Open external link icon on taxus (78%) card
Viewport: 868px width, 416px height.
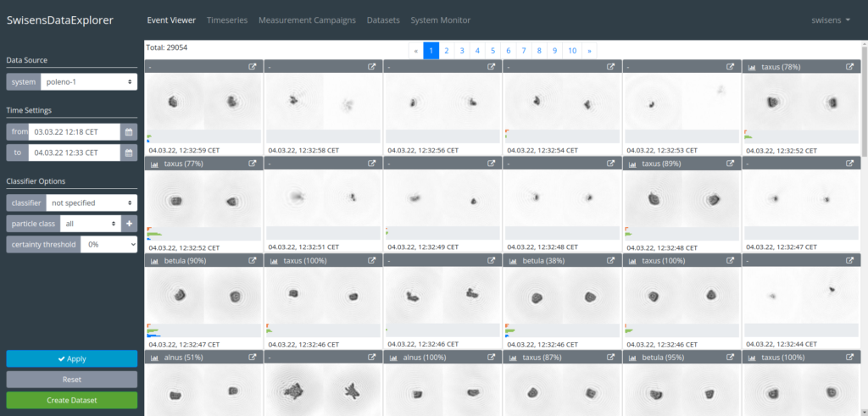[x=849, y=67]
